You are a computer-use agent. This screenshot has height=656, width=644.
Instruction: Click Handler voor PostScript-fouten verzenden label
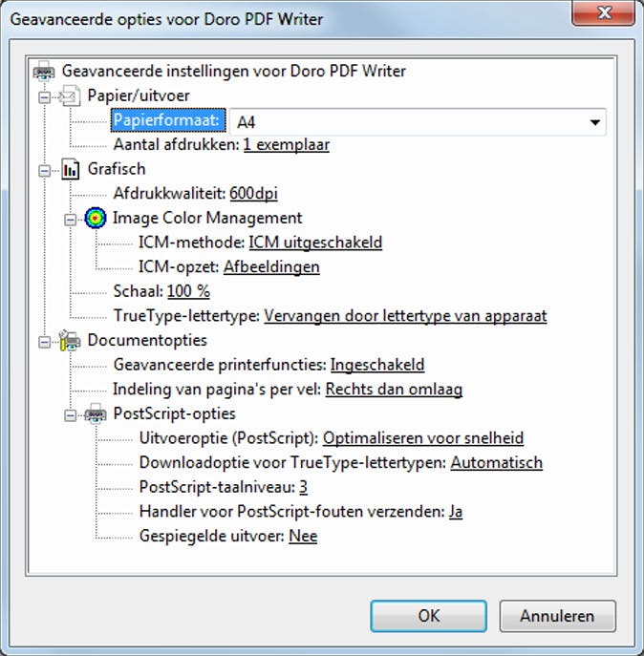[x=292, y=512]
